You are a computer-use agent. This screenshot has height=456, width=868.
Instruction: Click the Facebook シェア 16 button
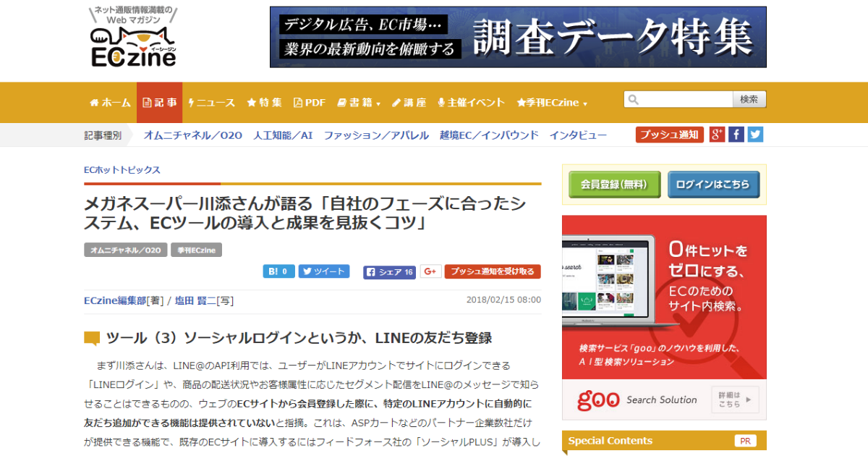(390, 272)
